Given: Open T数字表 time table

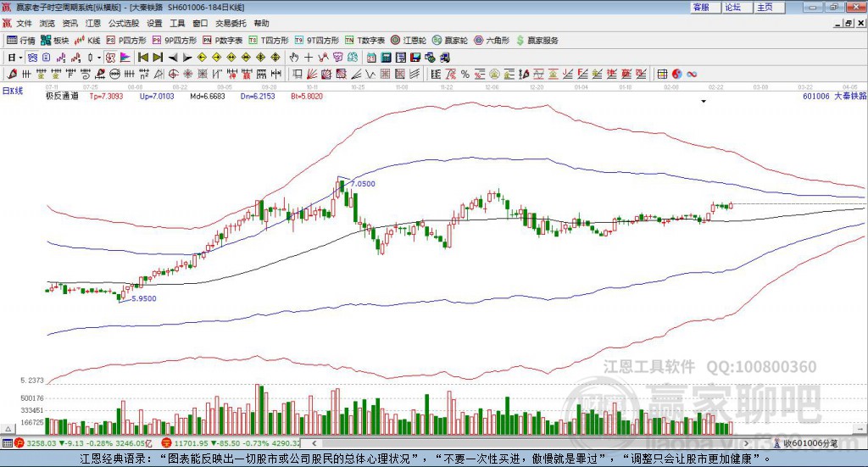Looking at the screenshot, I should [364, 41].
